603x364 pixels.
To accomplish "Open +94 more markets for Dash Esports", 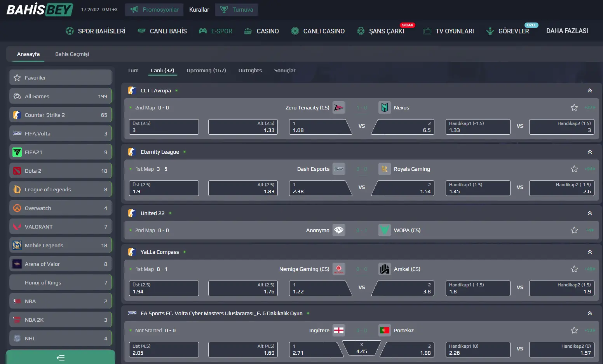I will pos(590,169).
